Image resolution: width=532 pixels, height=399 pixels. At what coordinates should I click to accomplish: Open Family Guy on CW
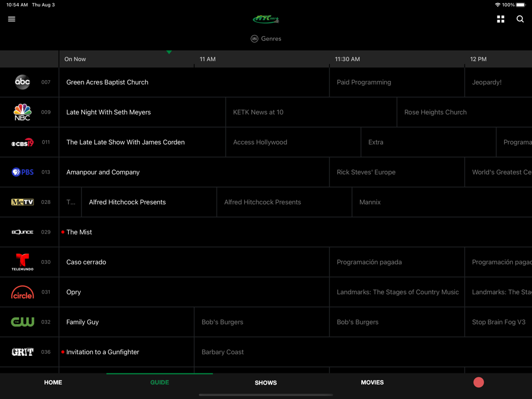click(x=127, y=322)
